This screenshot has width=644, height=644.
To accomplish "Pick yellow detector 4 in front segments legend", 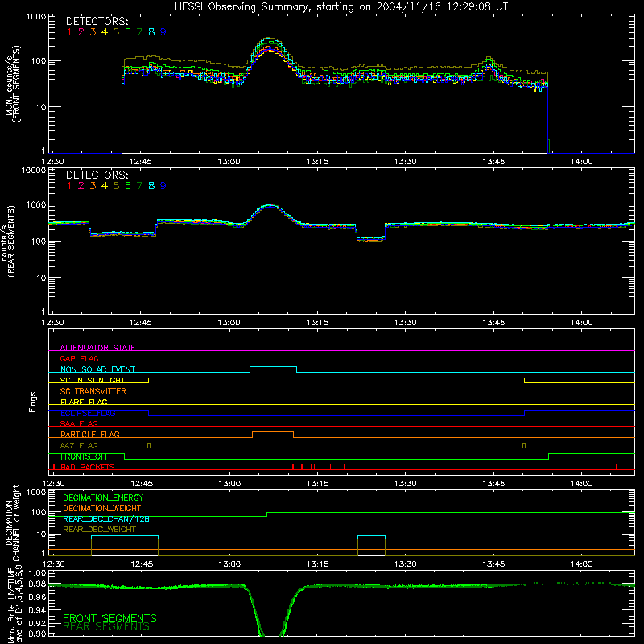I will pyautogui.click(x=105, y=32).
